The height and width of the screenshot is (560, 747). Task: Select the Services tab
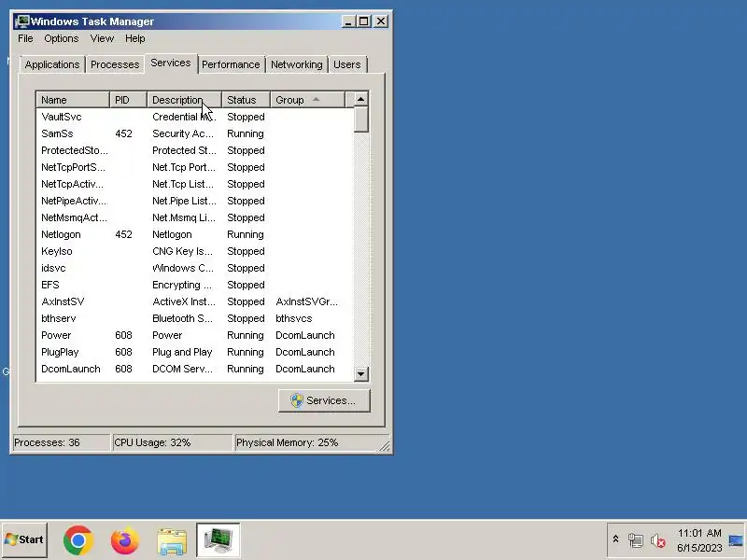[171, 63]
